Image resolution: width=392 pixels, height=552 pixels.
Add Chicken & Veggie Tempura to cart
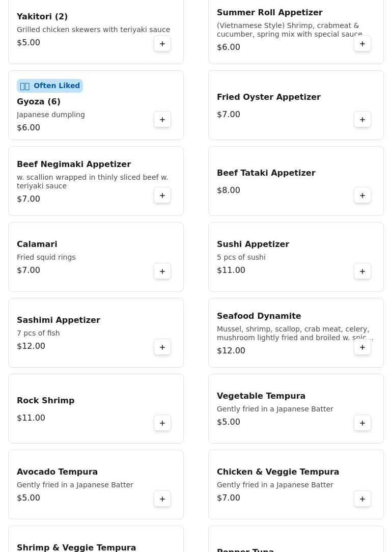(x=362, y=499)
